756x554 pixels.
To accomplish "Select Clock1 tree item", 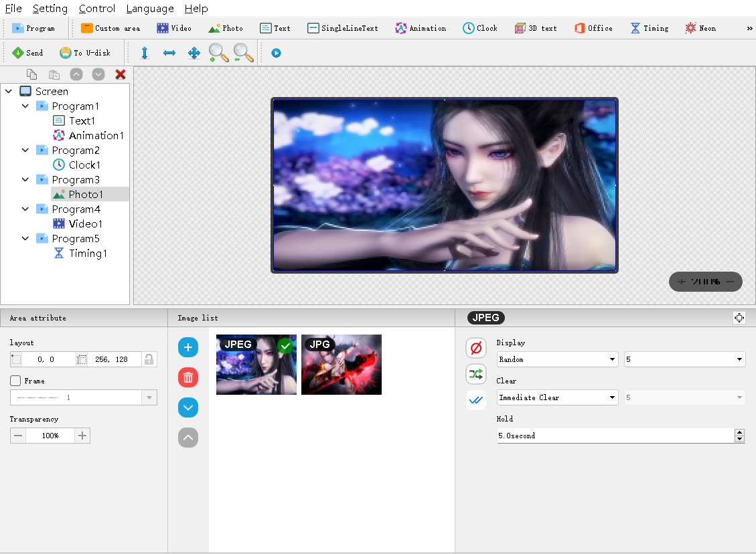I will (76, 165).
